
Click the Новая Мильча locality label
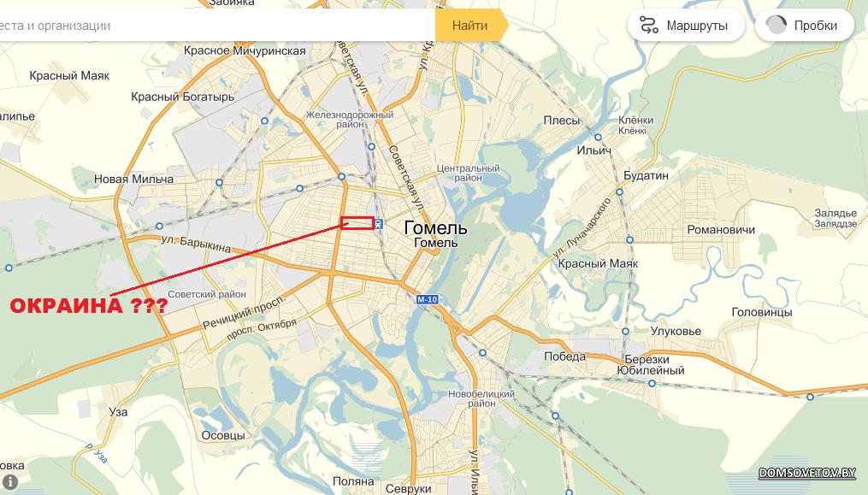pyautogui.click(x=133, y=179)
